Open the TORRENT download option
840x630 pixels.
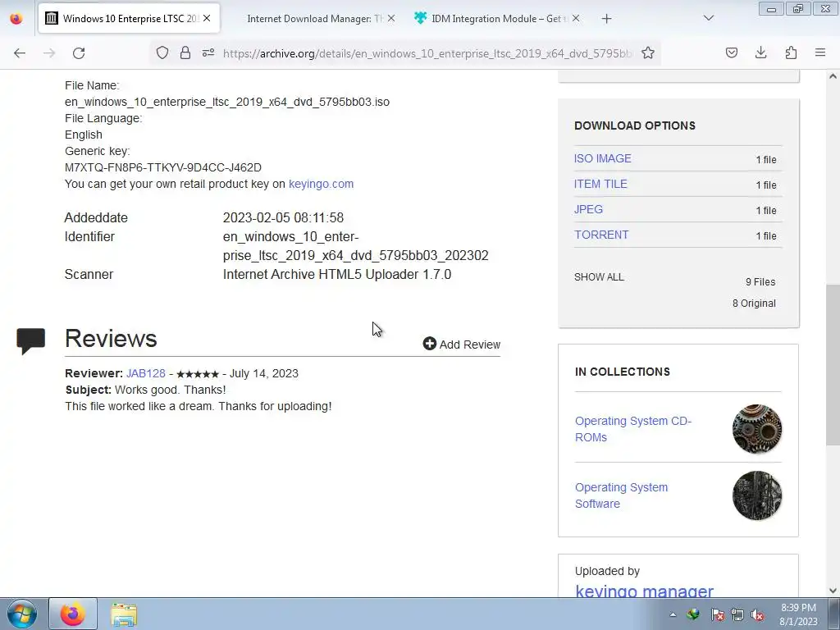point(601,235)
